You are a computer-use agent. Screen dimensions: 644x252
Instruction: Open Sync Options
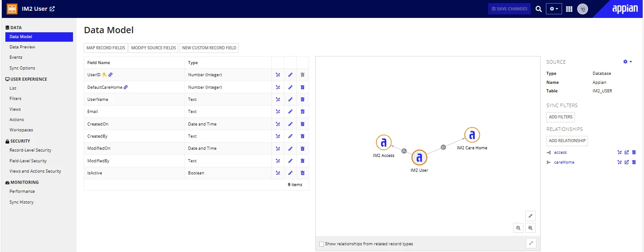click(22, 68)
